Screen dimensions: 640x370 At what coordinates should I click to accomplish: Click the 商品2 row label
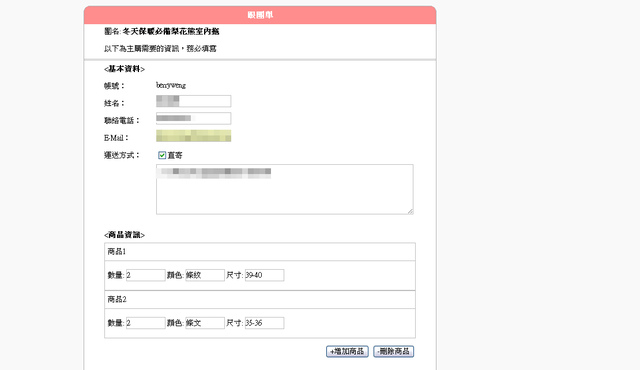(x=117, y=299)
